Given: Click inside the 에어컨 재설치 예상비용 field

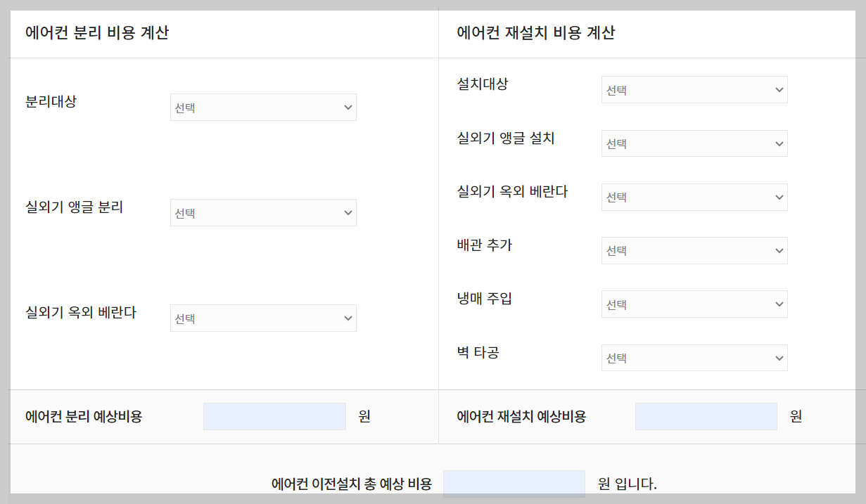Looking at the screenshot, I should pos(706,415).
